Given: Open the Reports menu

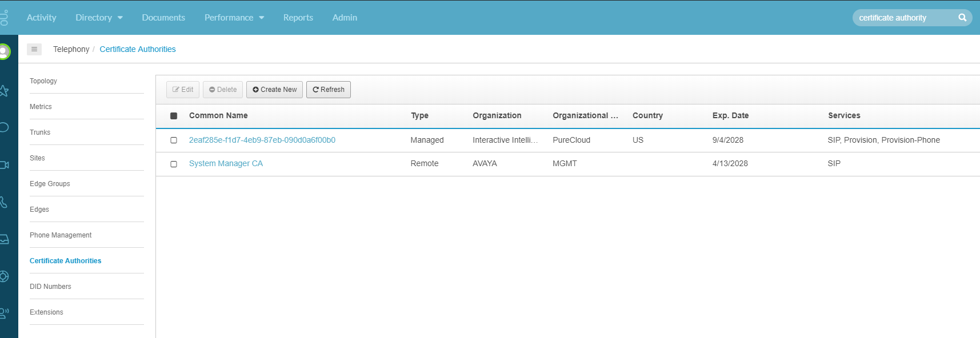Looking at the screenshot, I should pos(298,18).
